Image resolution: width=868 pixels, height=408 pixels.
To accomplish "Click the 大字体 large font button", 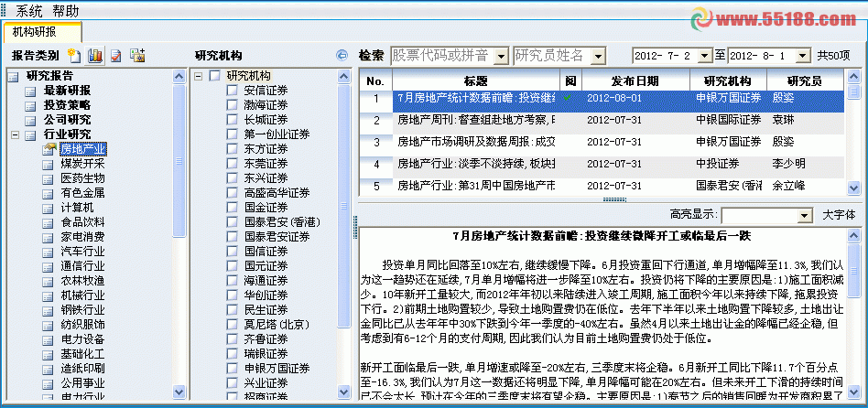I will click(x=840, y=215).
